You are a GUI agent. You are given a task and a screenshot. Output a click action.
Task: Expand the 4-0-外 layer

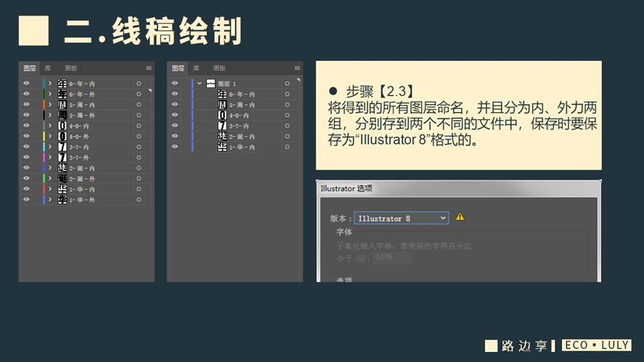point(50,136)
